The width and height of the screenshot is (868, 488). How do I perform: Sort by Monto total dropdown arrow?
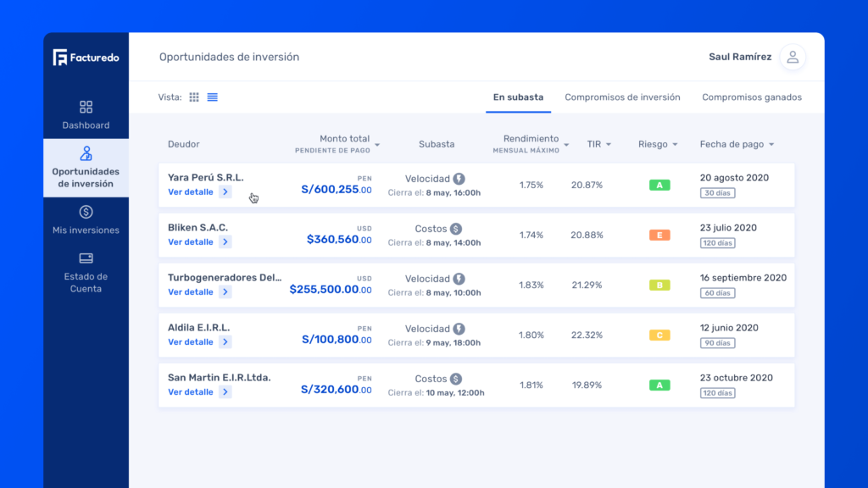point(377,145)
